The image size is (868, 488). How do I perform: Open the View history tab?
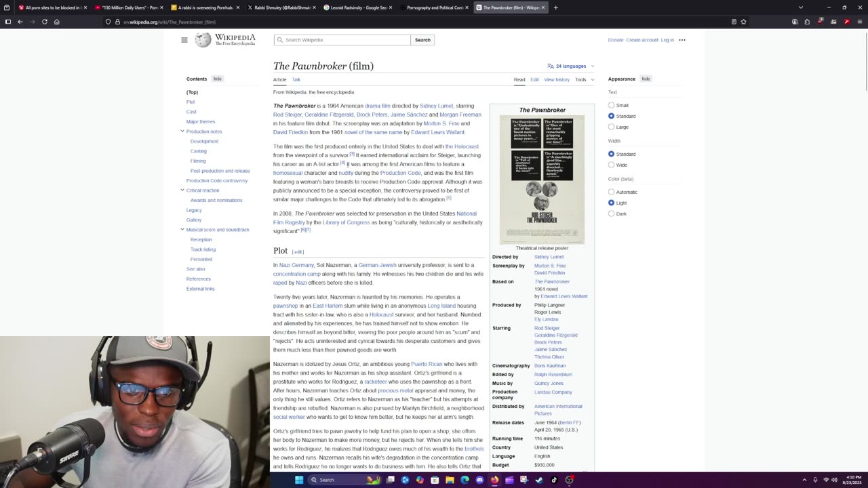point(557,79)
